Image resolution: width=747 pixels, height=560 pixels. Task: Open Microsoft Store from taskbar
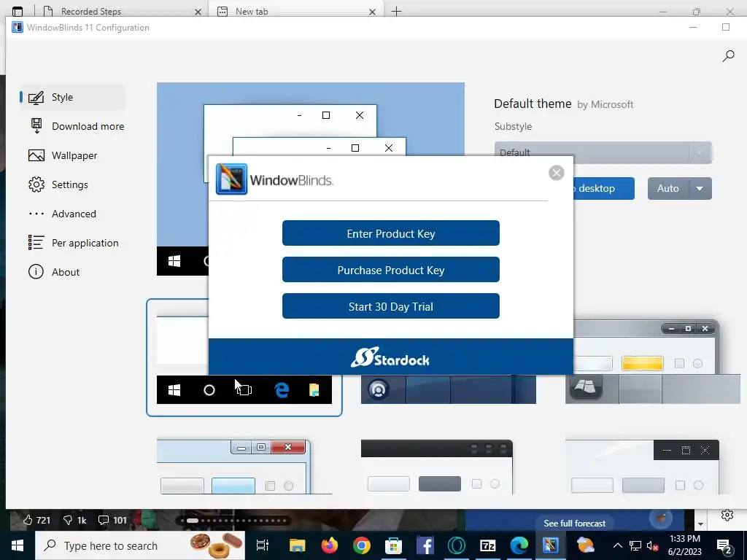pyautogui.click(x=393, y=545)
